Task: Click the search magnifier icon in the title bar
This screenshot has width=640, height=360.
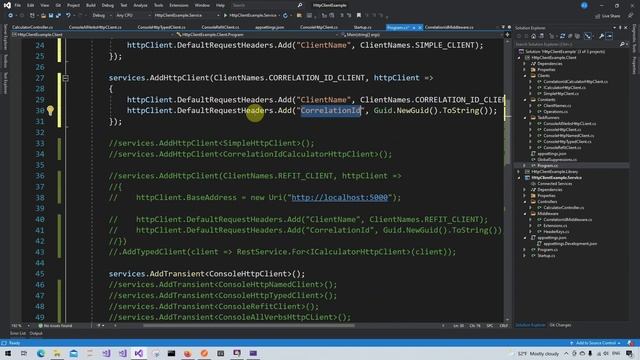Action: [x=300, y=5]
